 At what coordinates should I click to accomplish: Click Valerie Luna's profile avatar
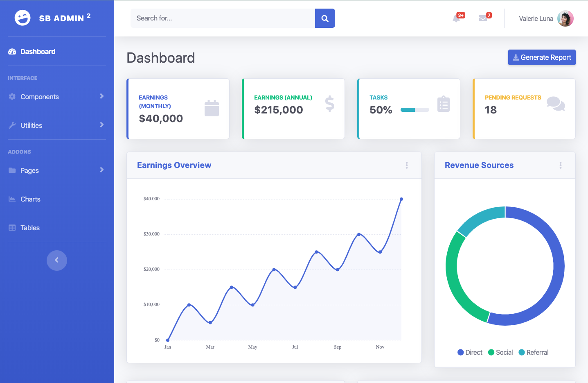click(565, 18)
